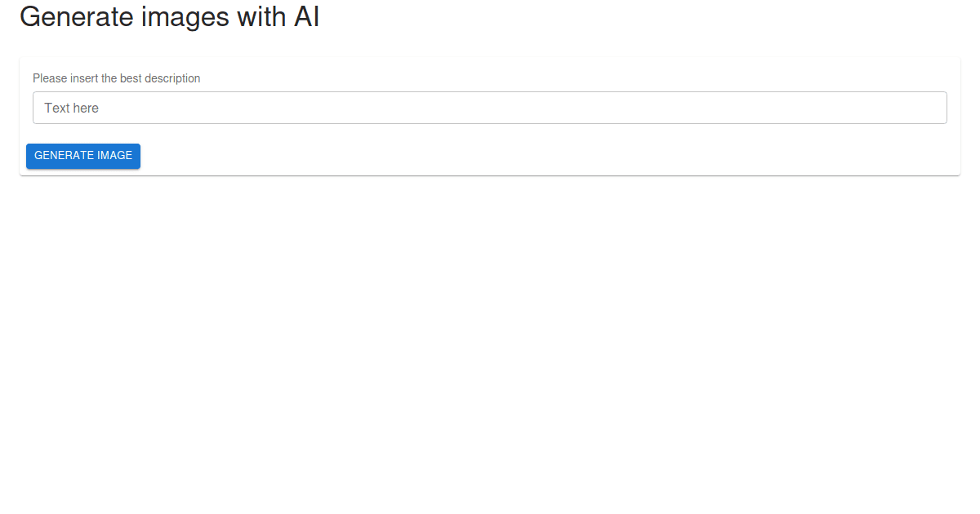This screenshot has height=514, width=980.
Task: Click the "Please insert the best description" label
Action: coord(116,78)
